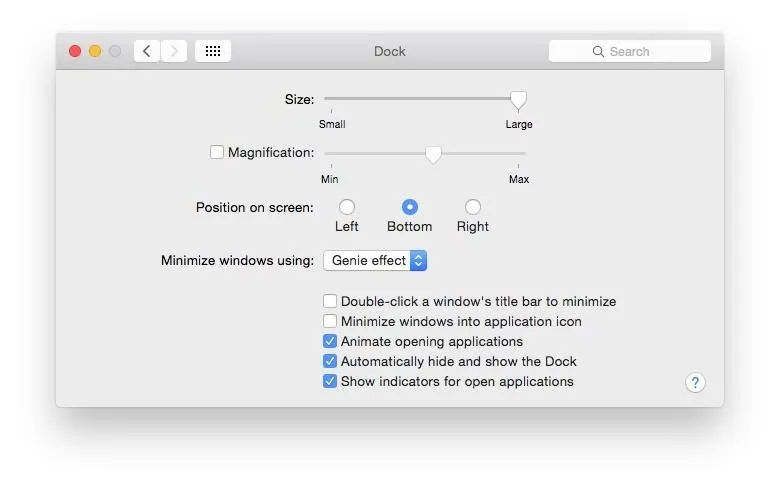
Task: Open help with the question mark button
Action: [695, 383]
